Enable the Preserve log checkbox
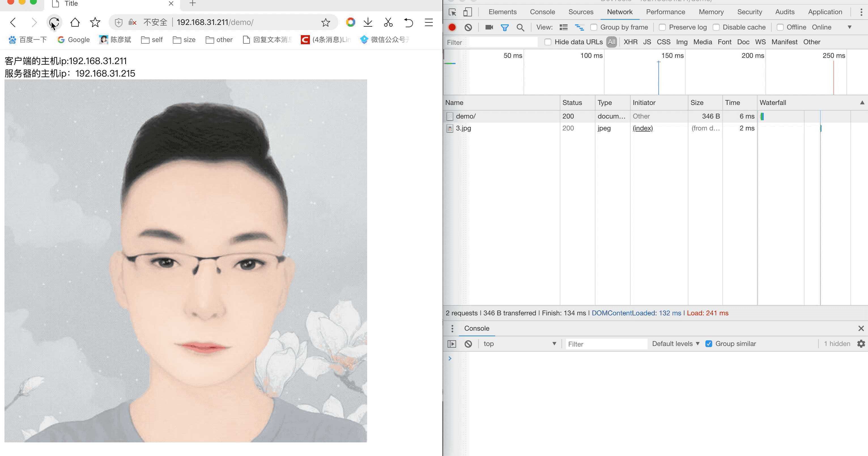 (662, 27)
